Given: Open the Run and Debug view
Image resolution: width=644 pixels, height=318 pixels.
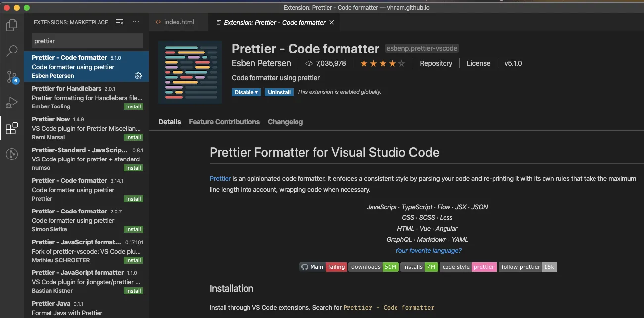Looking at the screenshot, I should 11,103.
